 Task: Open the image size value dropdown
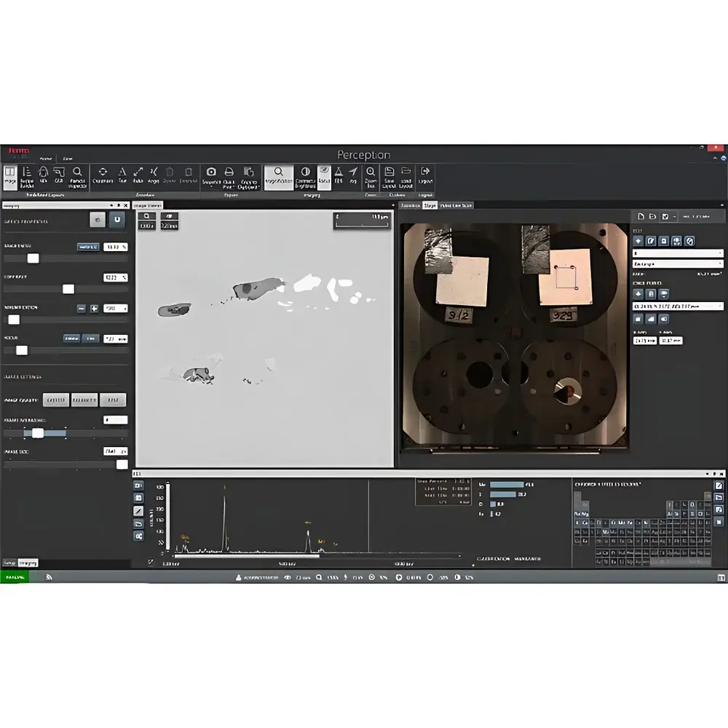[116, 451]
